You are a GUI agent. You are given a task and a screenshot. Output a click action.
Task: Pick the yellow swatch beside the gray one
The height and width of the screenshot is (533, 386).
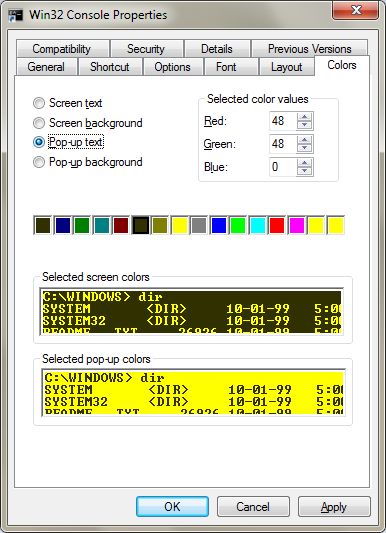coord(179,225)
